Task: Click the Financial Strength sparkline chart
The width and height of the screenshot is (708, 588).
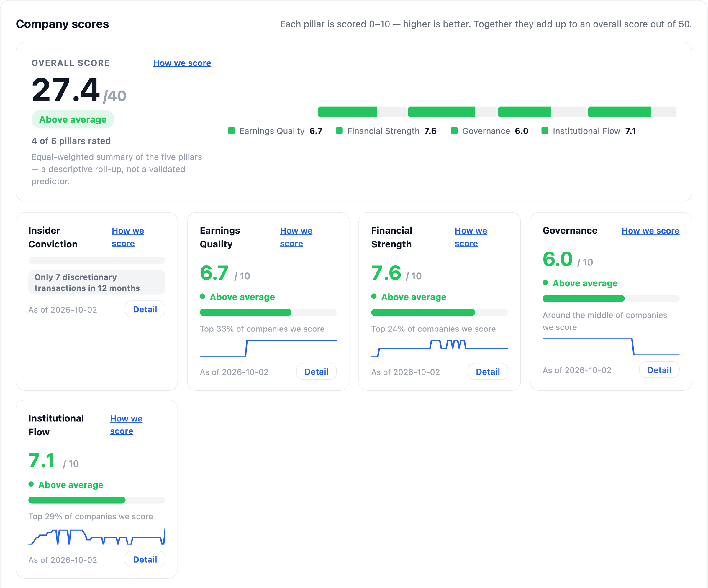Action: (440, 349)
